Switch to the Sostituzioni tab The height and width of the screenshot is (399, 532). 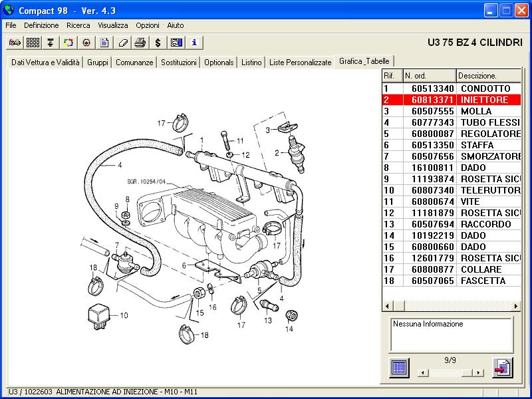click(x=179, y=63)
